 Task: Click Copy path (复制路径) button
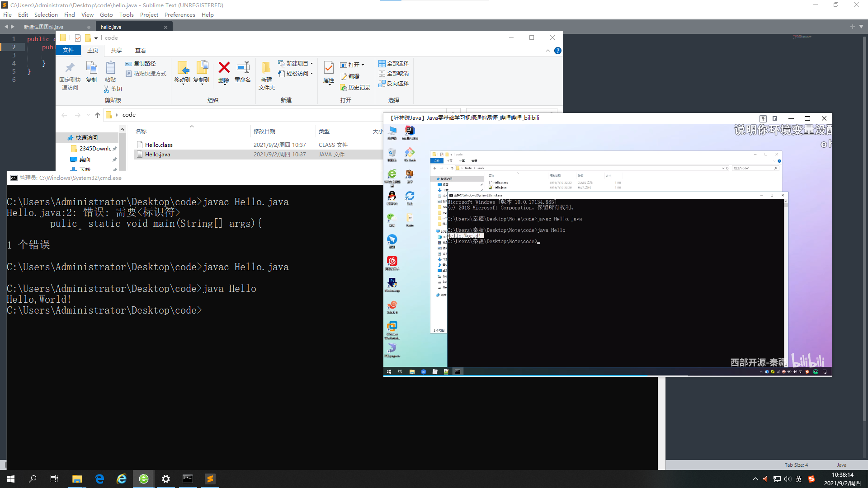coord(141,64)
